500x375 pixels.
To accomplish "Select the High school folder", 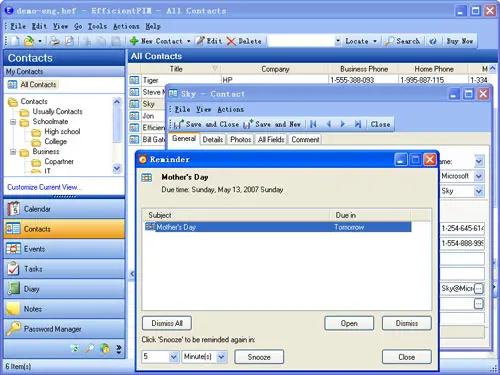I will tap(62, 131).
